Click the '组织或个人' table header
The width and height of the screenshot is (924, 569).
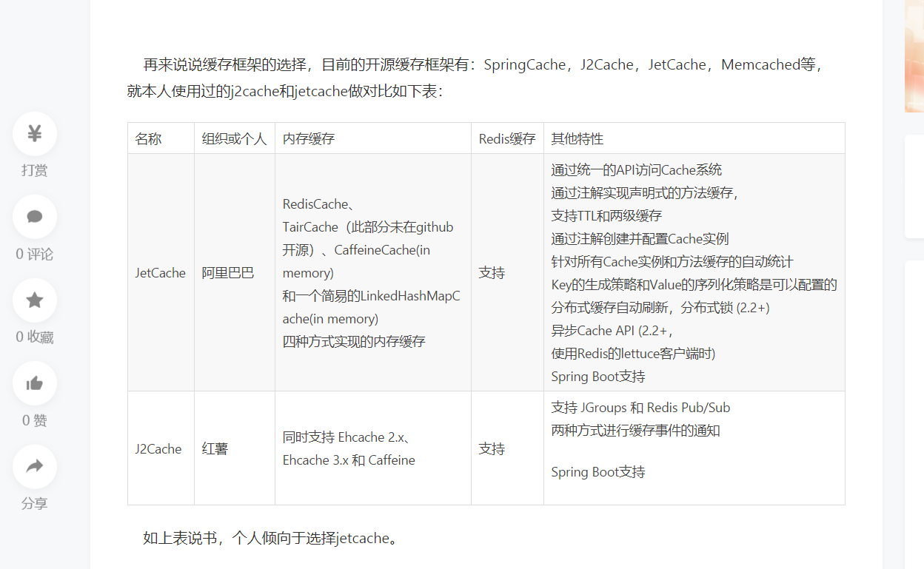click(x=234, y=138)
